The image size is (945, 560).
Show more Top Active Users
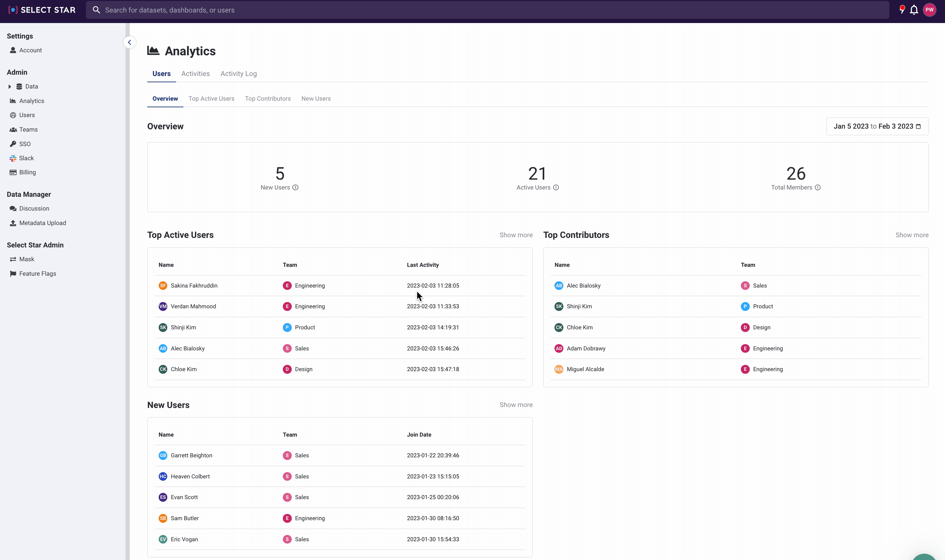point(516,235)
